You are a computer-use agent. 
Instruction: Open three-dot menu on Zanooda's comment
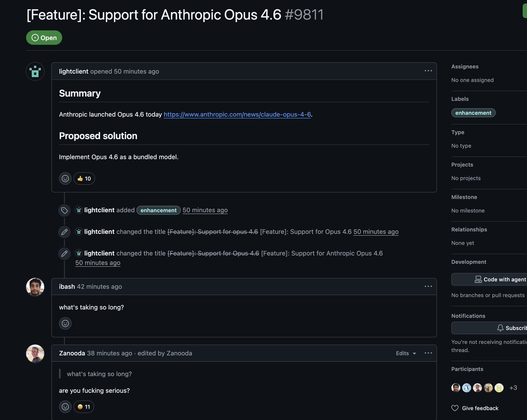(x=428, y=353)
